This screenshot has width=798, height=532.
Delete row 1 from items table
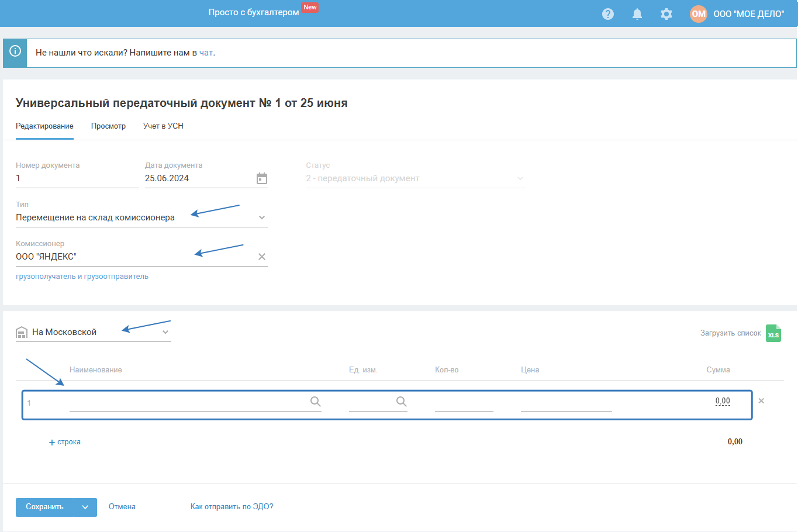(761, 401)
